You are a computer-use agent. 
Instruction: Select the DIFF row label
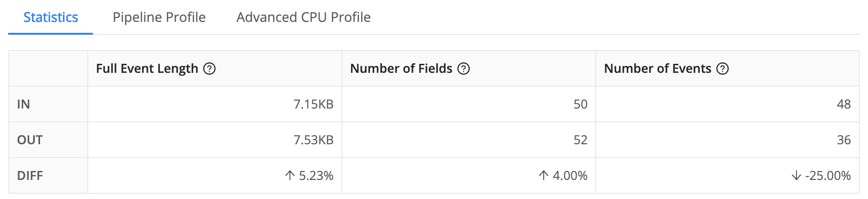click(30, 176)
